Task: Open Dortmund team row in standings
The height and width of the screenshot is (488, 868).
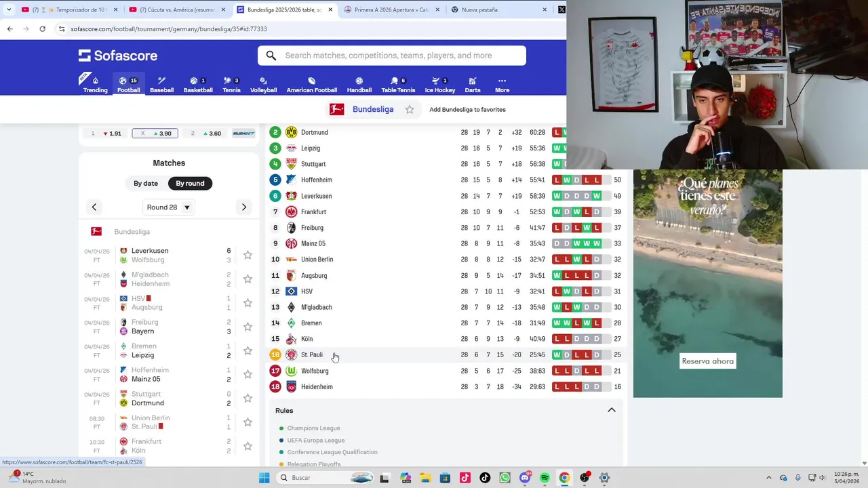Action: click(x=446, y=132)
